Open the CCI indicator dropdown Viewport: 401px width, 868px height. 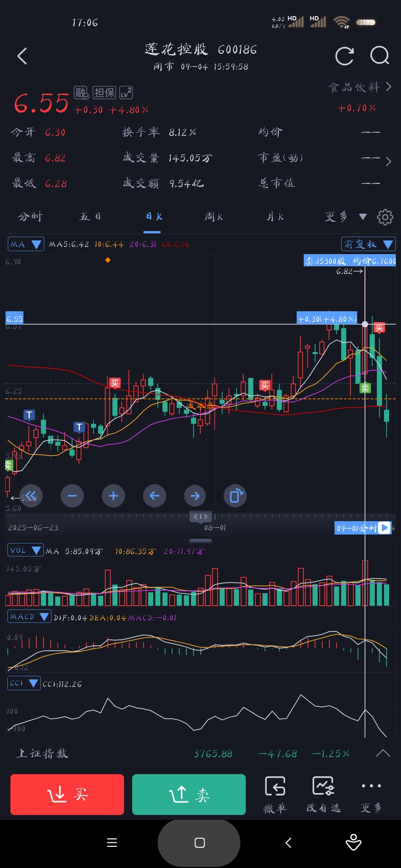coord(24,683)
